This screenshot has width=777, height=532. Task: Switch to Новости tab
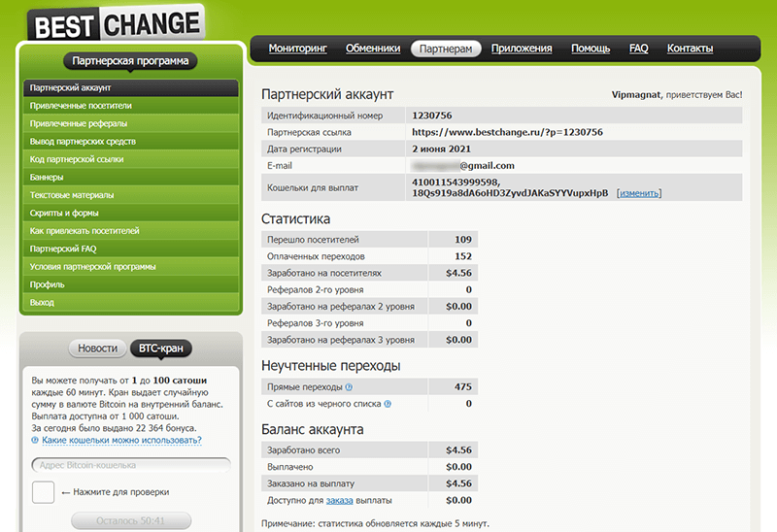(98, 349)
